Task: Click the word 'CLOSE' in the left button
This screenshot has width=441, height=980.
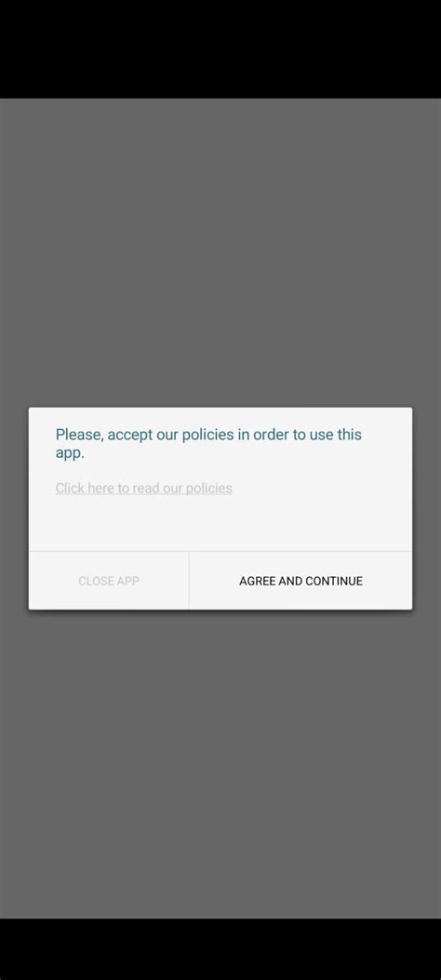Action: (96, 581)
